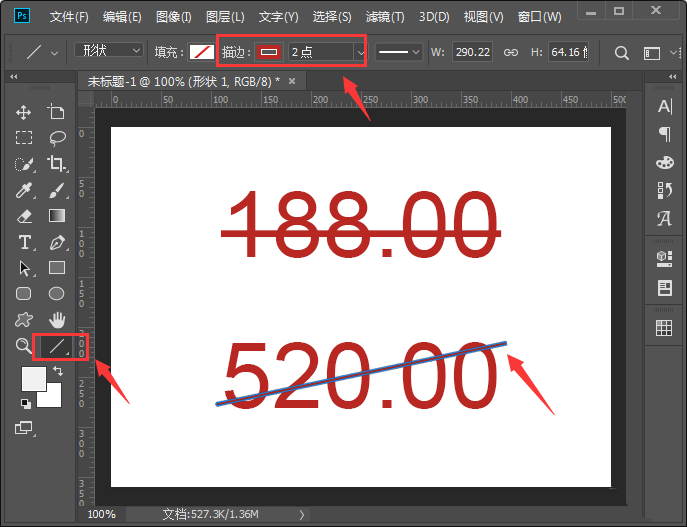Image resolution: width=687 pixels, height=527 pixels.
Task: Open the 文件(F) menu
Action: [x=69, y=17]
